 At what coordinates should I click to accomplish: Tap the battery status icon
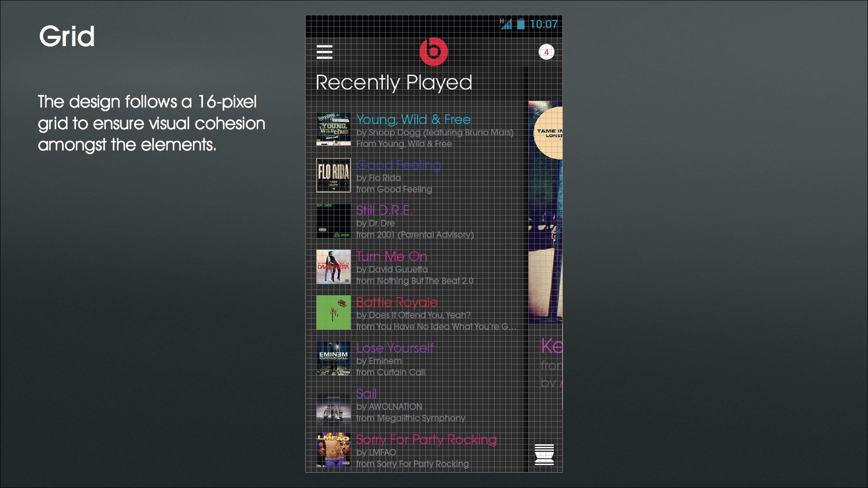coord(521,24)
